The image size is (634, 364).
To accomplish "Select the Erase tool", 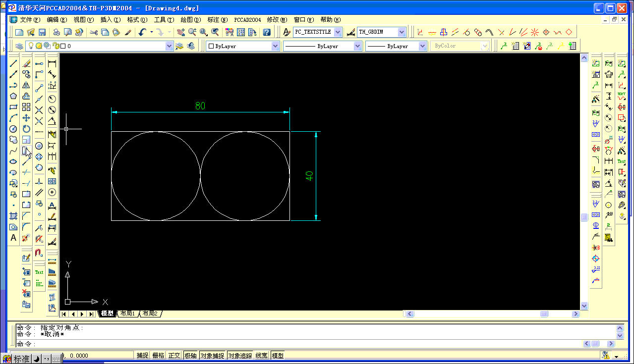I will pyautogui.click(x=26, y=63).
